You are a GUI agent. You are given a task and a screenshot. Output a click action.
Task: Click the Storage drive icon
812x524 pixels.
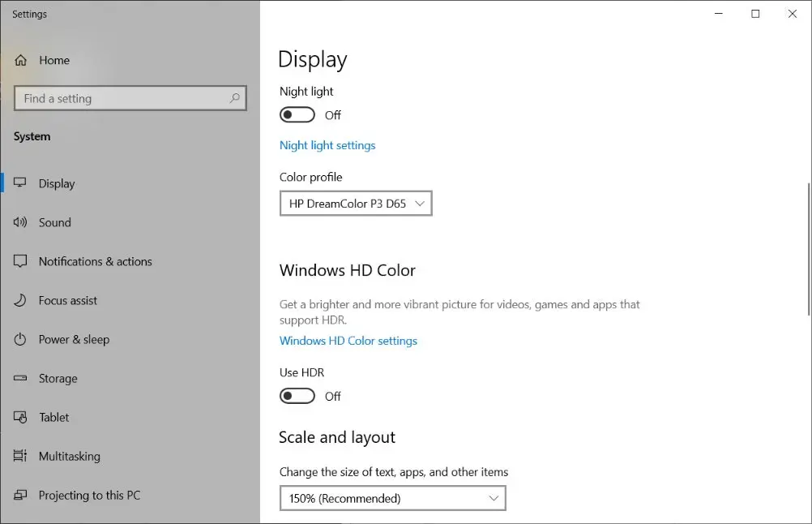point(19,378)
